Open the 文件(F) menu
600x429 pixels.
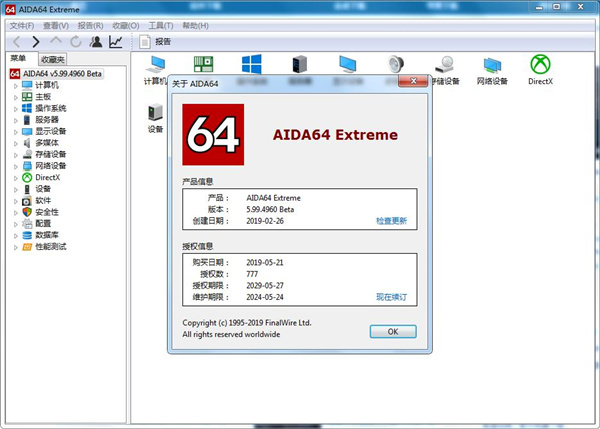coord(22,26)
